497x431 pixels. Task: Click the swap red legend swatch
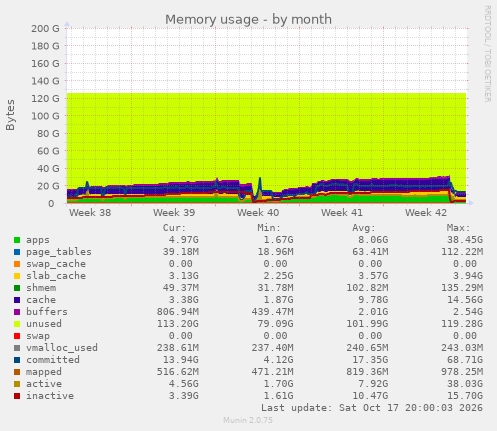pos(17,336)
